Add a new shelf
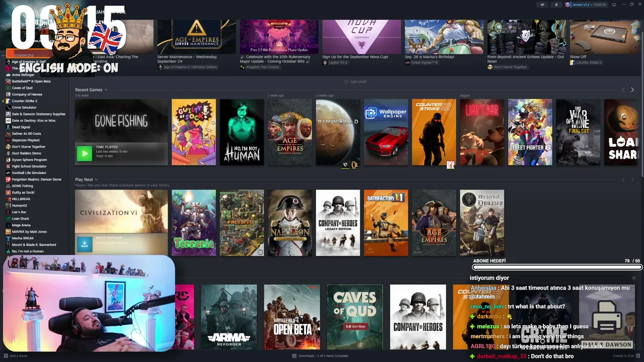This screenshot has width=644, height=362. [x=355, y=81]
